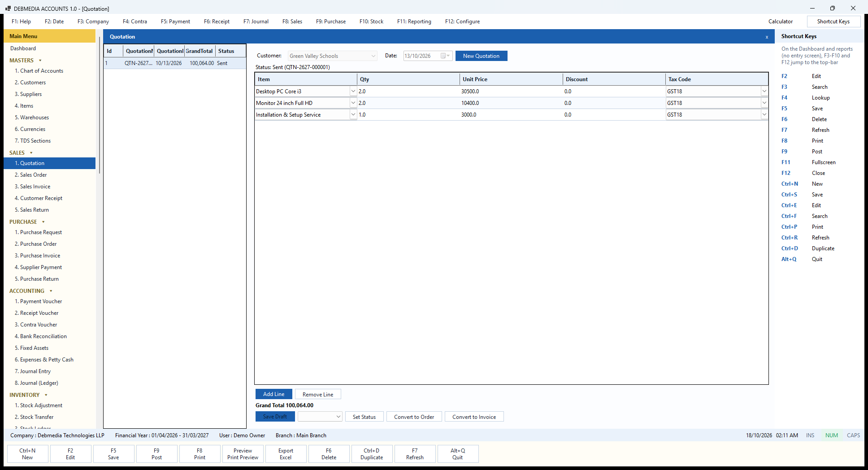
Task: Open Tax Code dropdown in Desktop PC row
Action: (x=764, y=91)
